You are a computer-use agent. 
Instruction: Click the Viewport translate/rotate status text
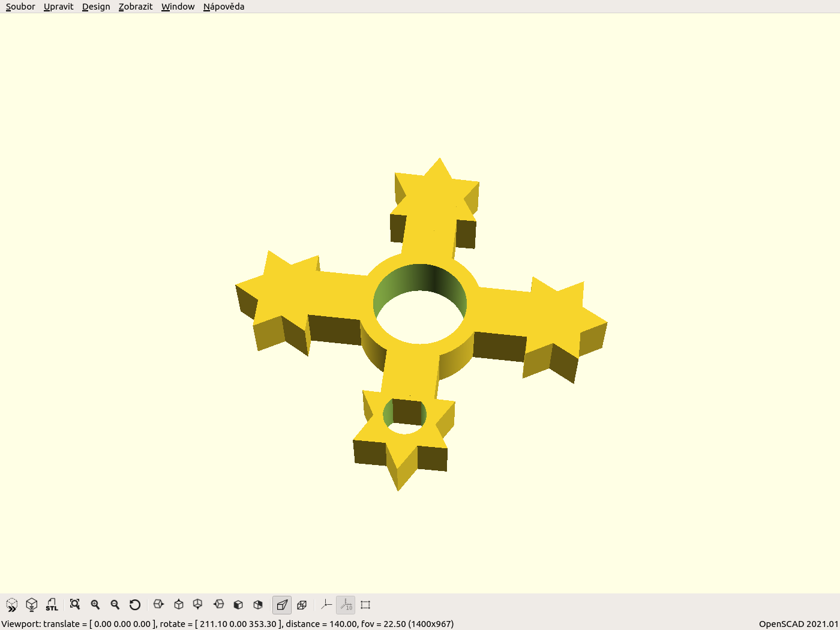click(227, 624)
